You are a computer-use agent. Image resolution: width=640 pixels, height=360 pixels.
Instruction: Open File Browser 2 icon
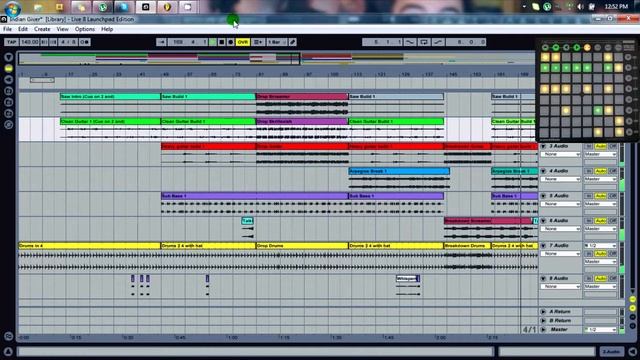tap(9, 102)
